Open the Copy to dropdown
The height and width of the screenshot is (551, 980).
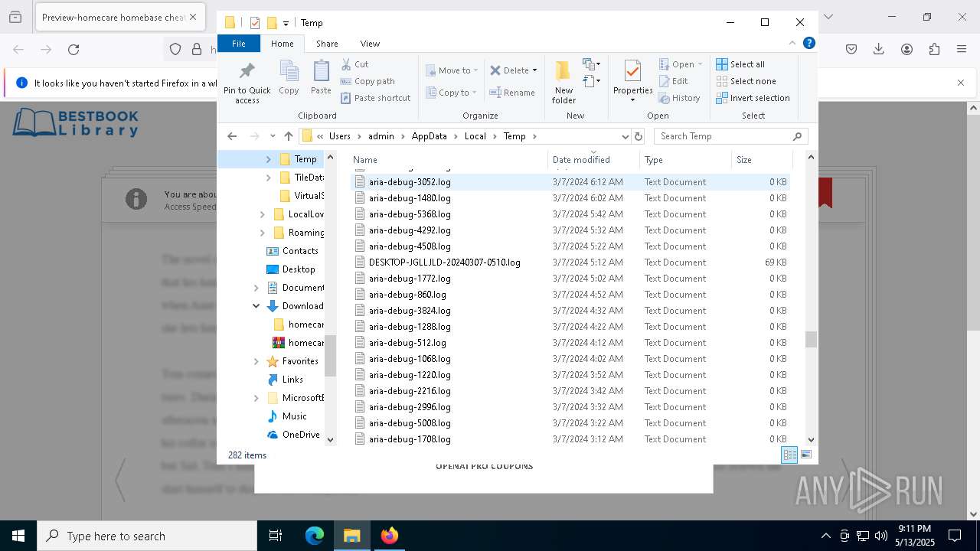coord(452,93)
